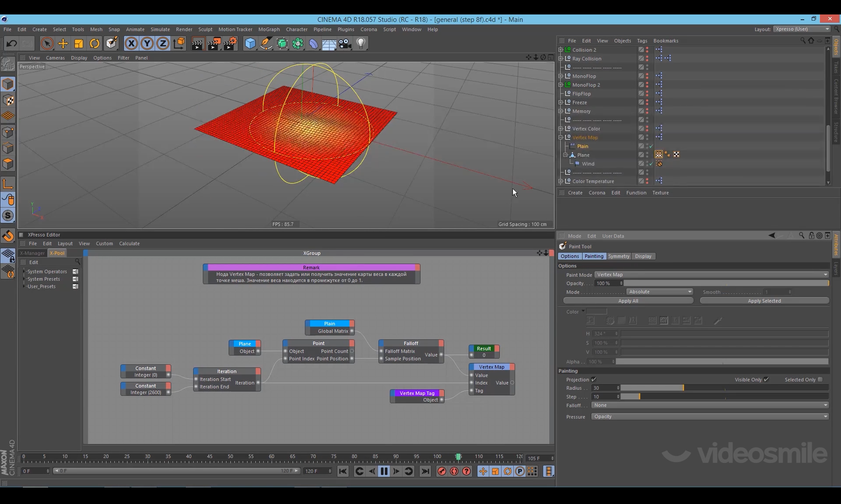Pause playback in the timeline
Viewport: 841px width, 504px height.
(384, 471)
